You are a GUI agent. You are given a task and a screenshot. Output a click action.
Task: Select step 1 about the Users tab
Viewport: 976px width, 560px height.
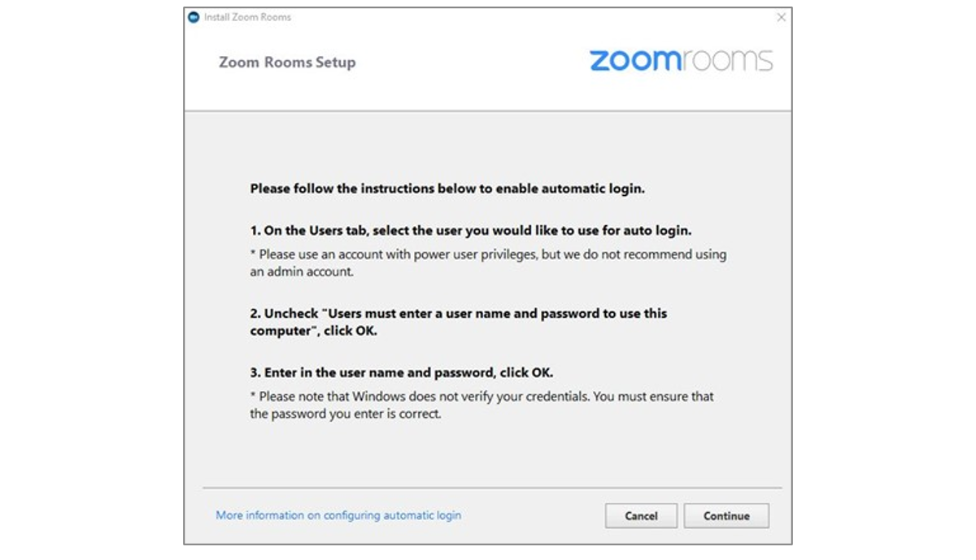click(x=471, y=231)
